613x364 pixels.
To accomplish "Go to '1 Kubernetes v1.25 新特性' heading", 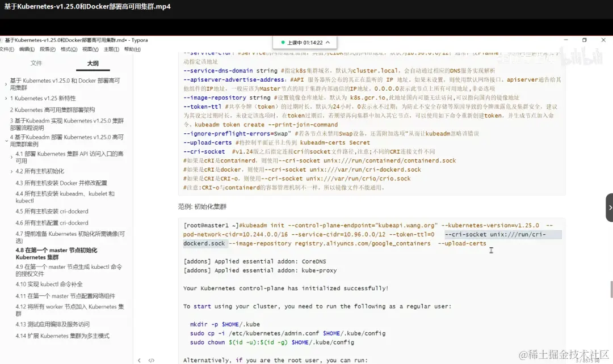I will [43, 99].
